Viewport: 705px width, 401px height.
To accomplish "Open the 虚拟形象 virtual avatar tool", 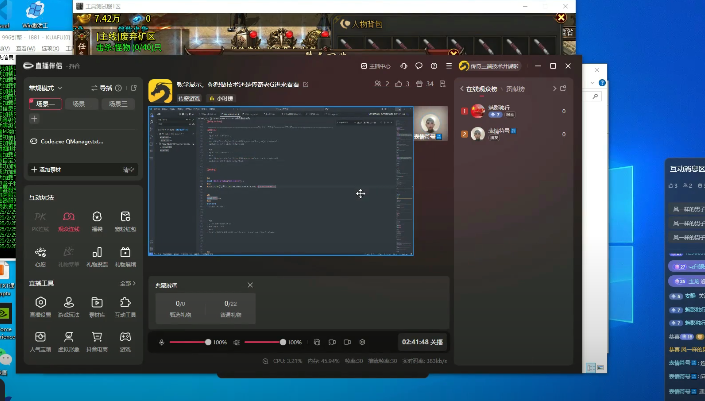I will [x=69, y=340].
